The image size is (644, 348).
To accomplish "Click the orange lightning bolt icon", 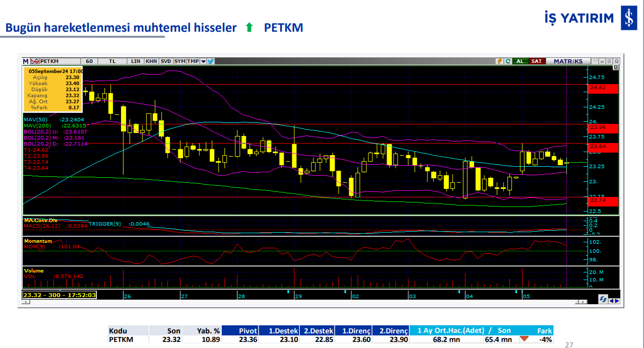I will (499, 61).
